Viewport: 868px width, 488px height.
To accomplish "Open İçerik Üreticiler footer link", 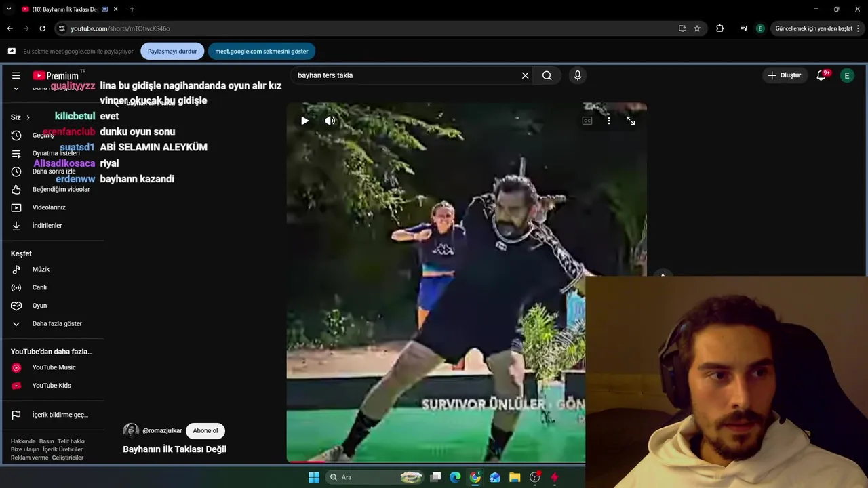I will [62, 449].
